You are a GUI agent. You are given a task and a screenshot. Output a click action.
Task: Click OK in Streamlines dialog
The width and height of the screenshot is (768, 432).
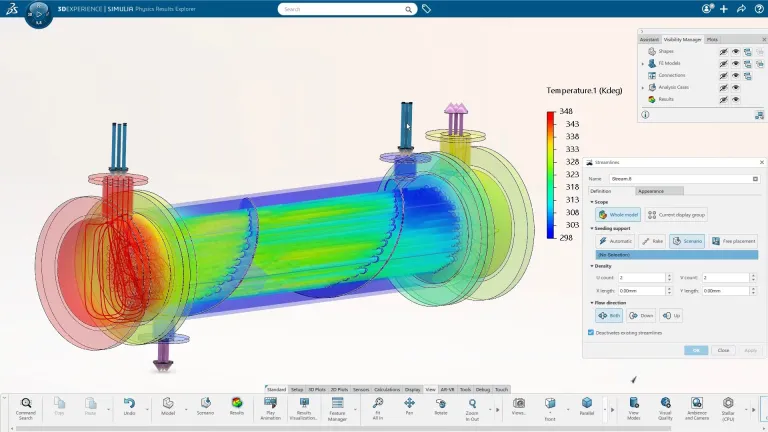click(x=696, y=350)
